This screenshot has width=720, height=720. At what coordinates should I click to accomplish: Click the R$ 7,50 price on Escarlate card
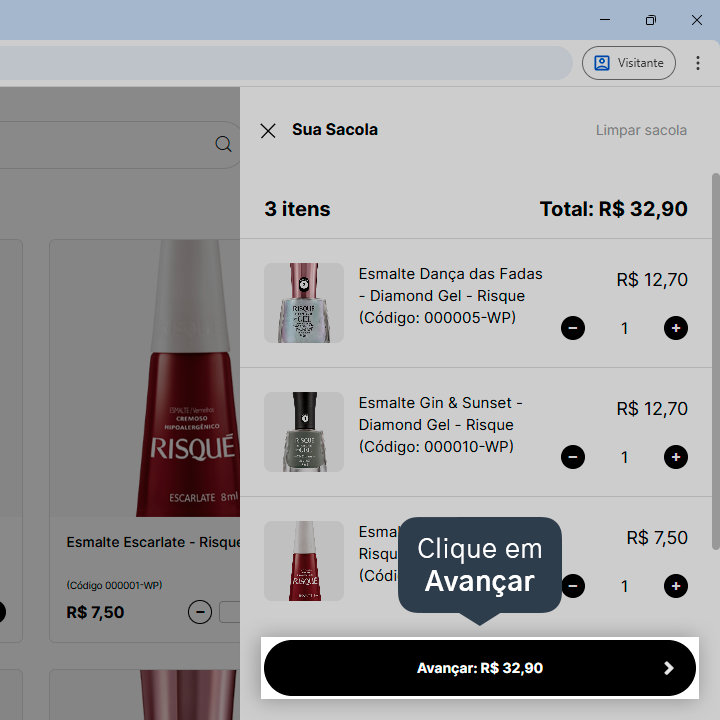pyautogui.click(x=95, y=612)
